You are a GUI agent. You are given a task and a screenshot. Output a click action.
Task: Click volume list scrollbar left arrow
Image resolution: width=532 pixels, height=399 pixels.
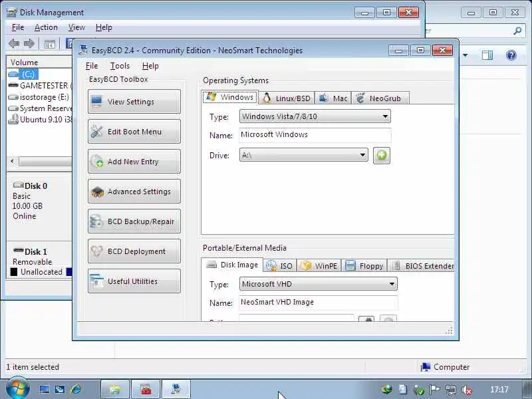13,161
